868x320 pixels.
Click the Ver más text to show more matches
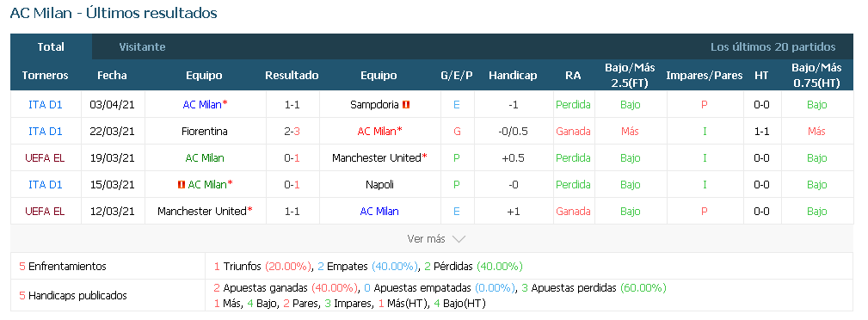(x=426, y=238)
